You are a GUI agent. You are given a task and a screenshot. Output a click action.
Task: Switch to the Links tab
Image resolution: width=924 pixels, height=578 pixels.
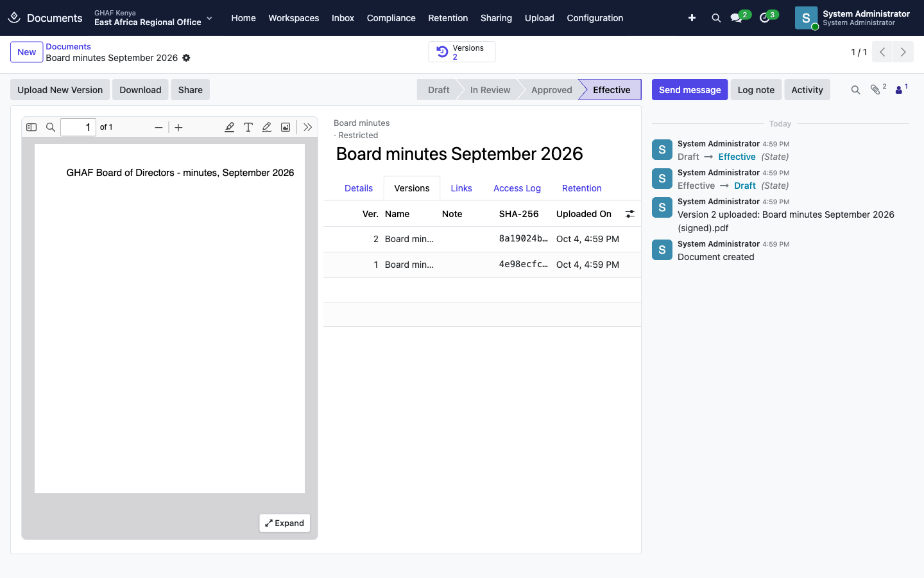click(461, 188)
